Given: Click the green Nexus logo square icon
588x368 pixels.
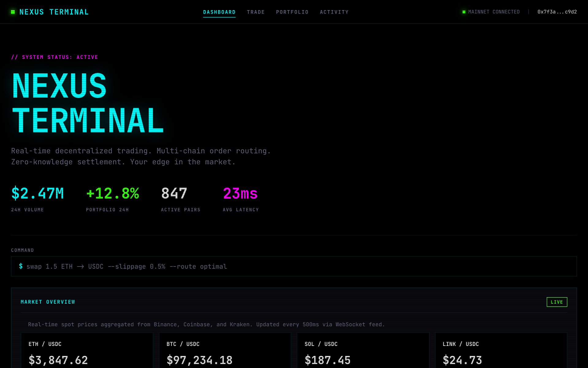Looking at the screenshot, I should (13, 12).
